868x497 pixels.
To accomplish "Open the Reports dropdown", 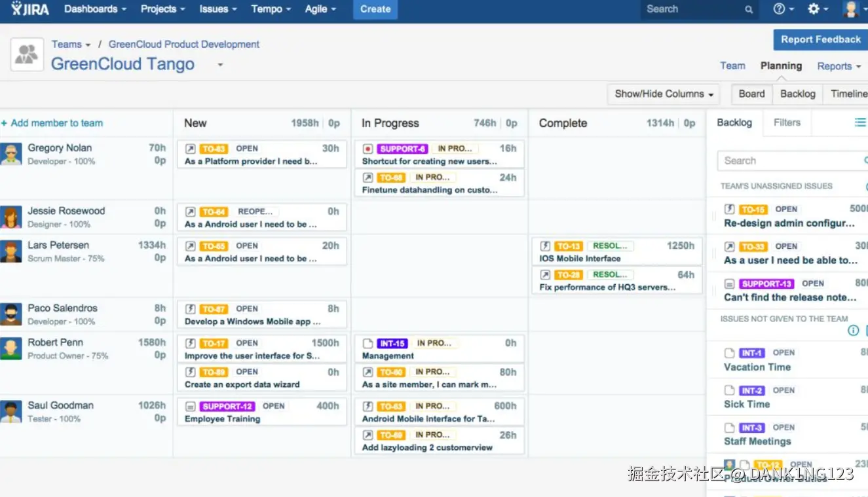I will pos(839,66).
